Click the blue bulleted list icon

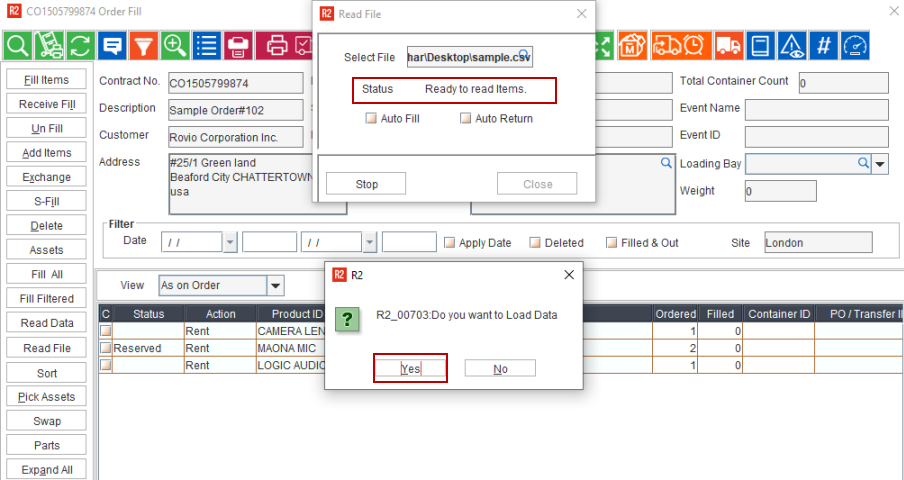click(x=206, y=45)
